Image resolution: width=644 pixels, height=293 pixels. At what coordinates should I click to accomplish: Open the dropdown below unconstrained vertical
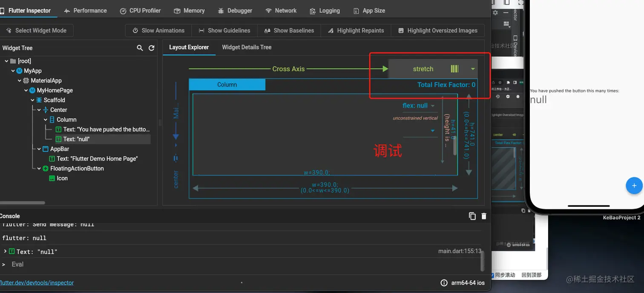pos(420,131)
